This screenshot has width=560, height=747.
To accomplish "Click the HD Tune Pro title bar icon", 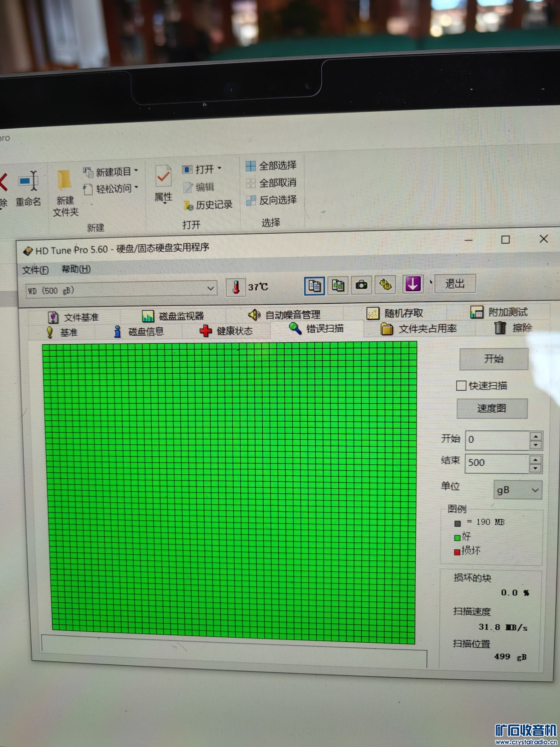I will click(x=28, y=251).
